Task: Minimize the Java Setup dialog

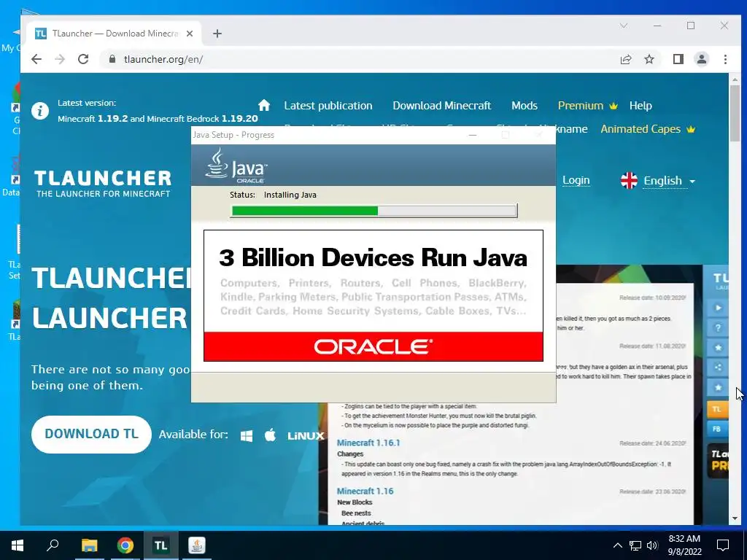Action: (x=473, y=135)
